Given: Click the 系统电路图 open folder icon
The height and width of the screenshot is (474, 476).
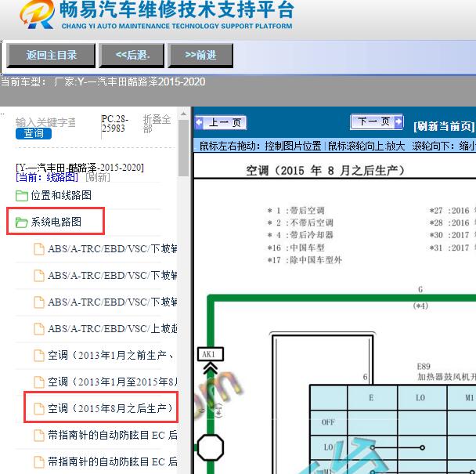Looking at the screenshot, I should pos(22,222).
